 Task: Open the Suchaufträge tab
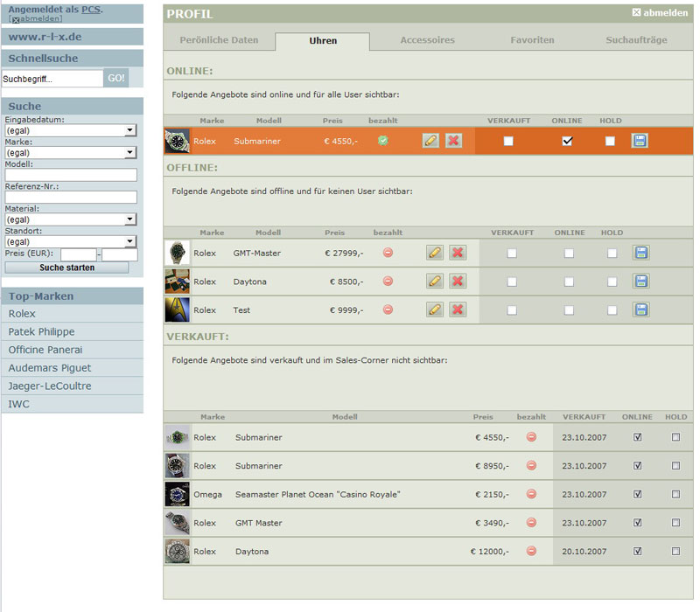[636, 40]
